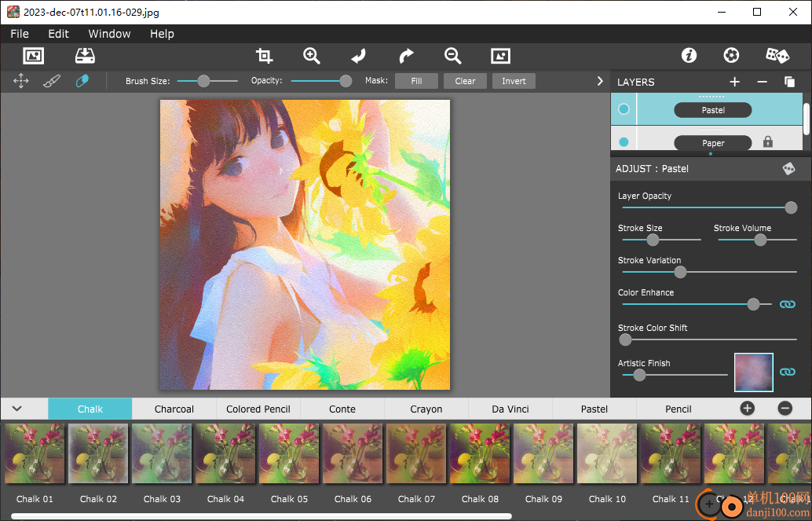Apply the Chalk 10 preset thumbnail
The image size is (812, 521).
tap(607, 453)
